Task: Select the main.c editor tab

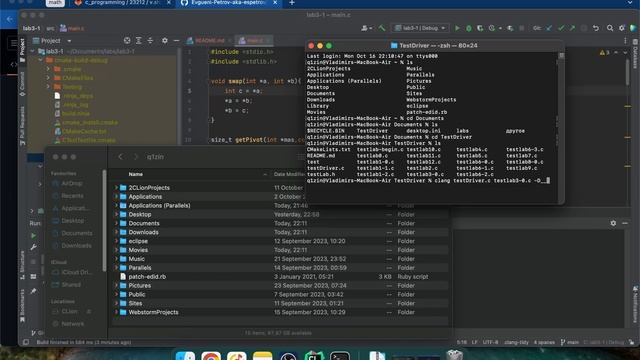Action: pyautogui.click(x=254, y=40)
